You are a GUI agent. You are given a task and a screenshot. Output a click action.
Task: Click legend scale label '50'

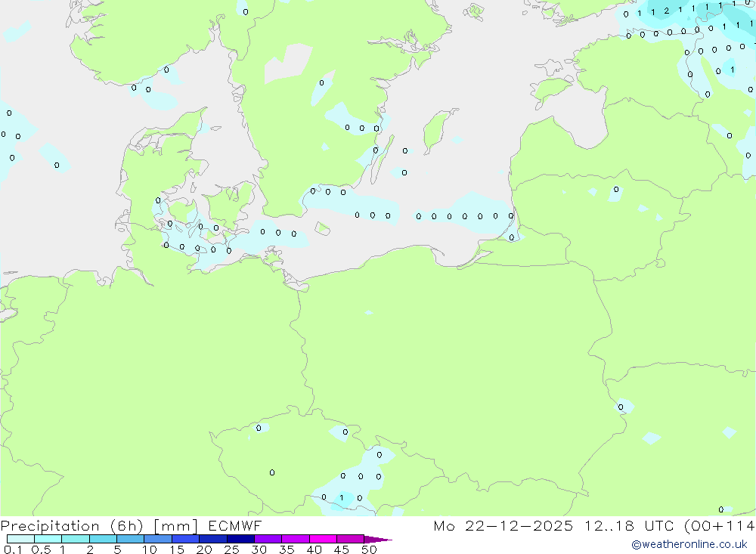(x=369, y=549)
